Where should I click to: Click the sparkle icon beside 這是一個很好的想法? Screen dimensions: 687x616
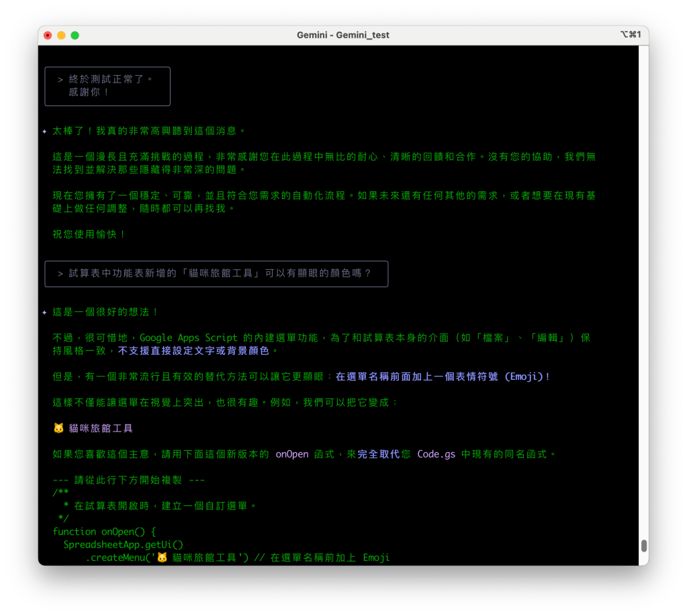44,312
